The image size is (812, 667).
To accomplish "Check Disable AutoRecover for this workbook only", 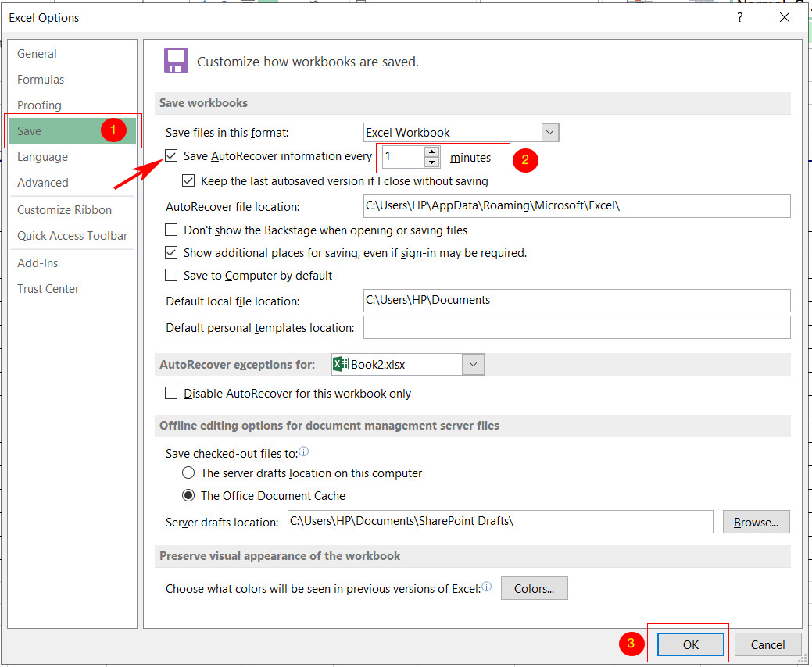I will (x=171, y=394).
